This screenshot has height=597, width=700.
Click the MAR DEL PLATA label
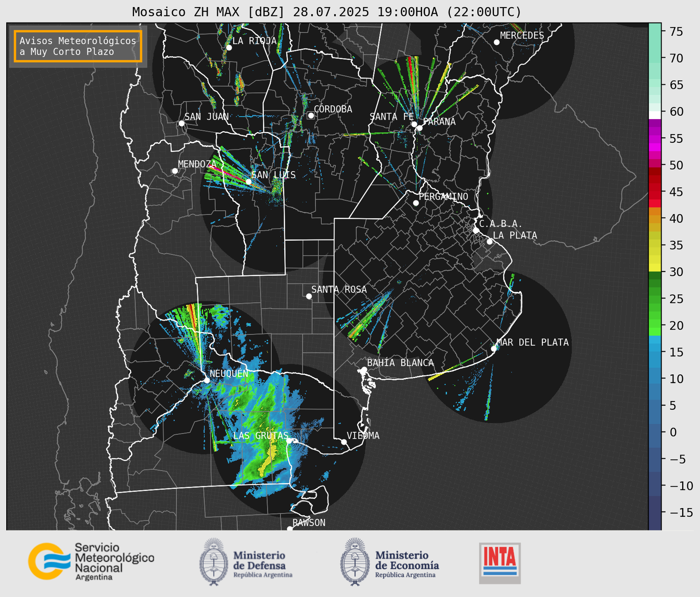tap(532, 342)
